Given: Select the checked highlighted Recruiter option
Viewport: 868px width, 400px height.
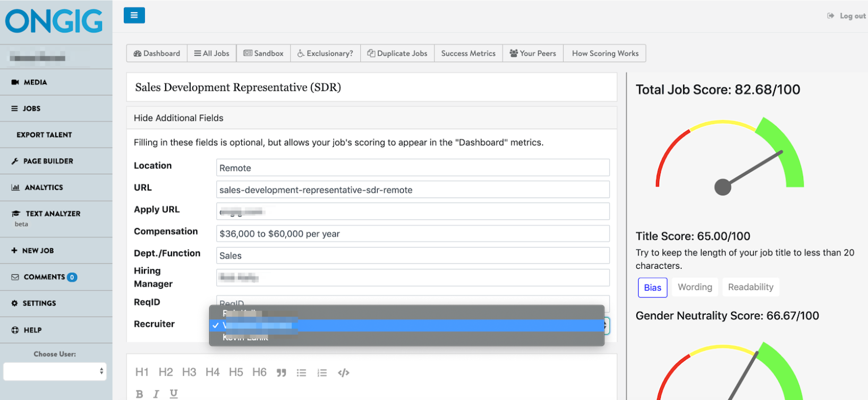Looking at the screenshot, I should tap(407, 325).
